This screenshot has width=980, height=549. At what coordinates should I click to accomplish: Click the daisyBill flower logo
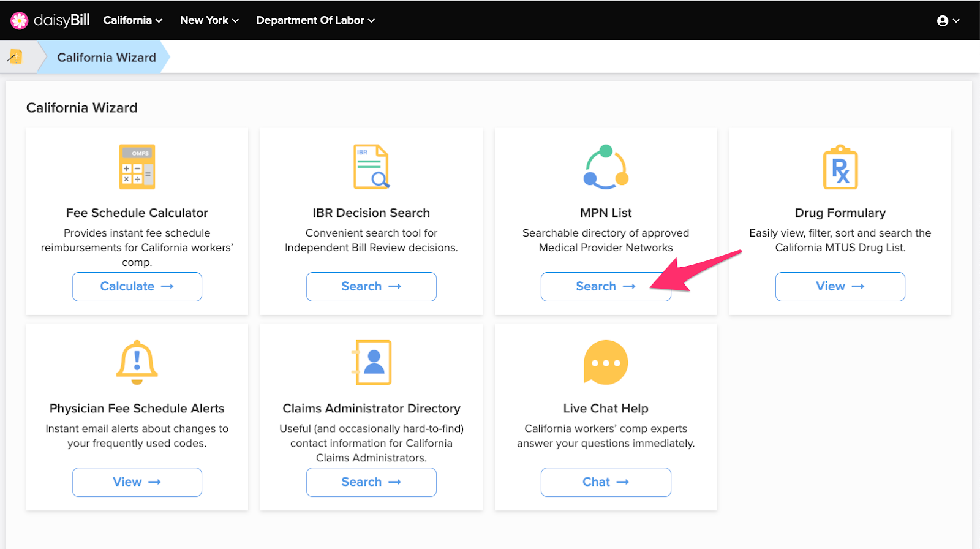pyautogui.click(x=20, y=20)
